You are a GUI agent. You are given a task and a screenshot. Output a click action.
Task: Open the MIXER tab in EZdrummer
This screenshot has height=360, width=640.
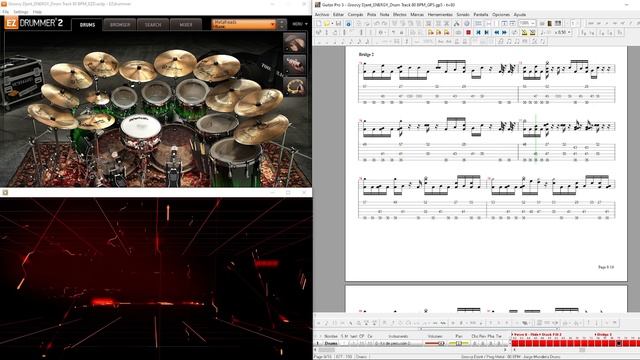click(186, 24)
